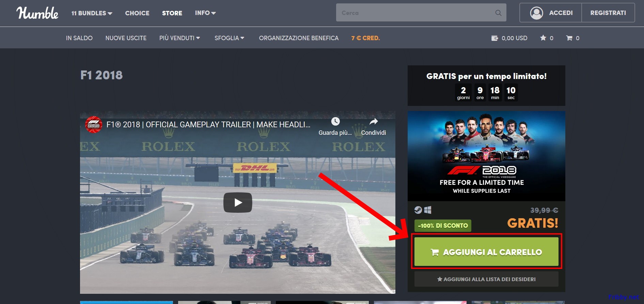Open the F1 channel logo in video

[94, 125]
